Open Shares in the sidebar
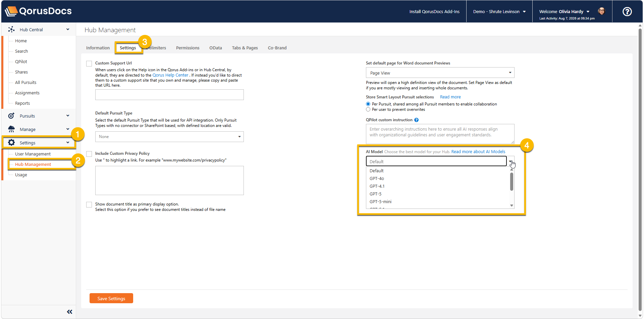This screenshot has height=319, width=644. click(x=21, y=72)
